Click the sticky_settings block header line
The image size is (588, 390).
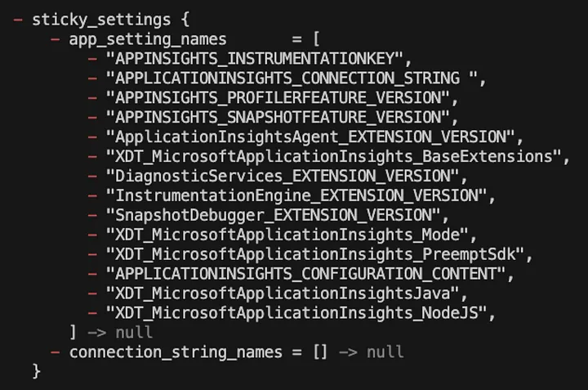[x=101, y=20]
